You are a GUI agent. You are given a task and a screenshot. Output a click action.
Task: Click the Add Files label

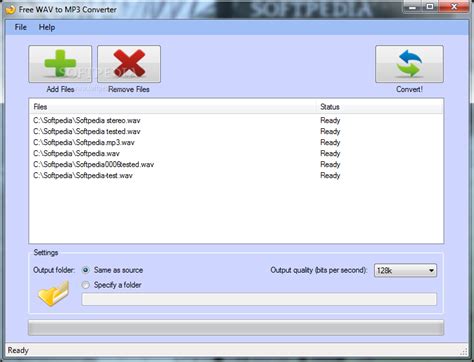[60, 89]
